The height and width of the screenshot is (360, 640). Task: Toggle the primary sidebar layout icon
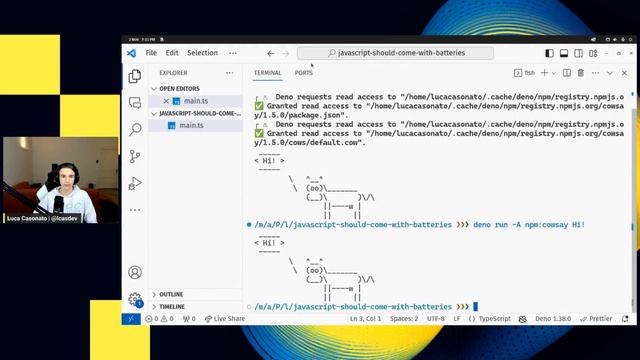click(549, 53)
